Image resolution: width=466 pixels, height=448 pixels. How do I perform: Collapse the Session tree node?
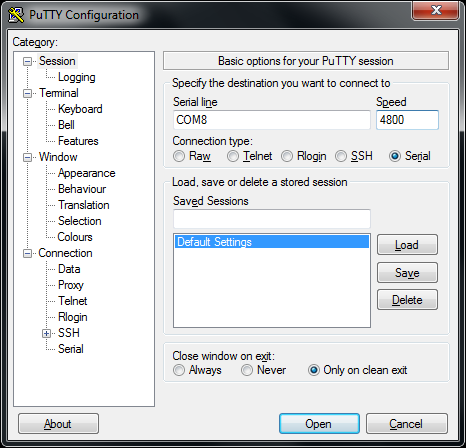click(x=27, y=62)
